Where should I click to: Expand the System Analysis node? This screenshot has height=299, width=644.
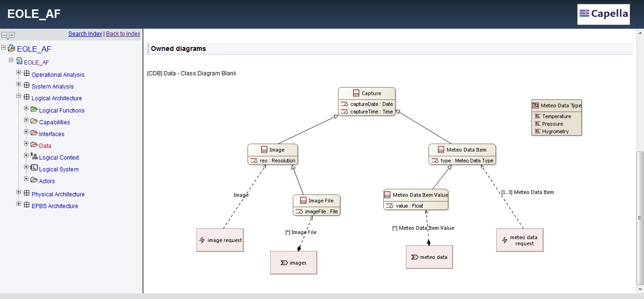pyautogui.click(x=19, y=84)
